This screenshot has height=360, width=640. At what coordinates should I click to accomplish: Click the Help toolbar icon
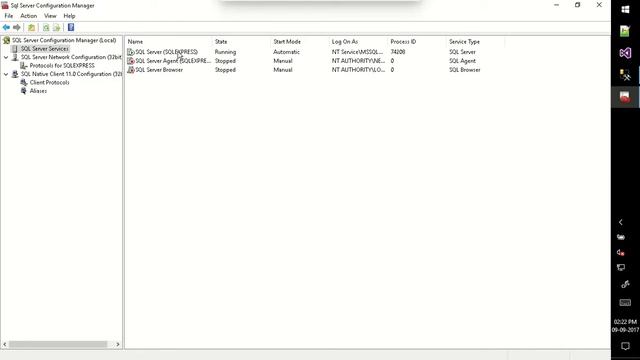[71, 27]
